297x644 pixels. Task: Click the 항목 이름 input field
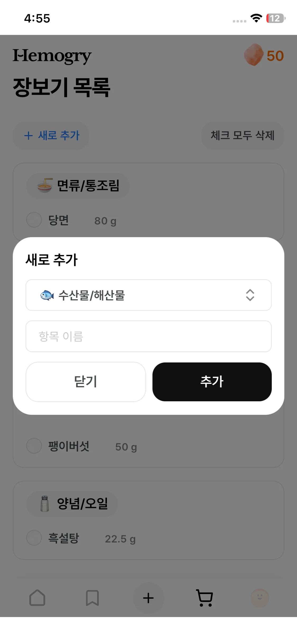[x=148, y=336]
